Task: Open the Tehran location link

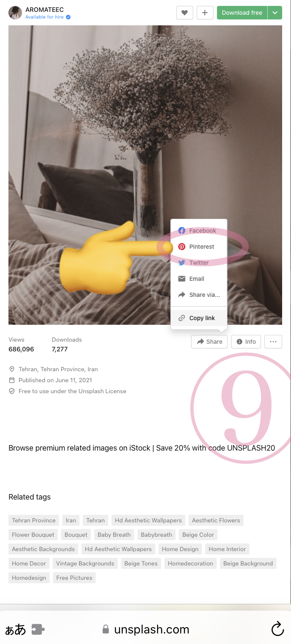Action: (x=58, y=369)
